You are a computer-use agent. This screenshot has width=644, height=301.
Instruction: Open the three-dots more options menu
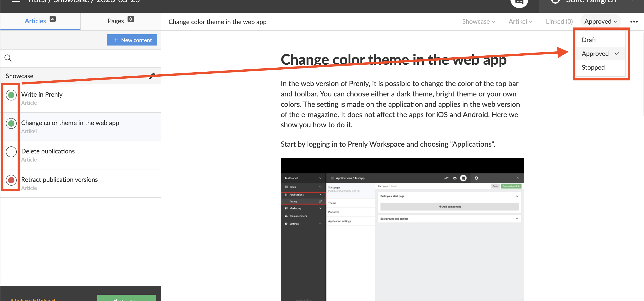pyautogui.click(x=634, y=22)
